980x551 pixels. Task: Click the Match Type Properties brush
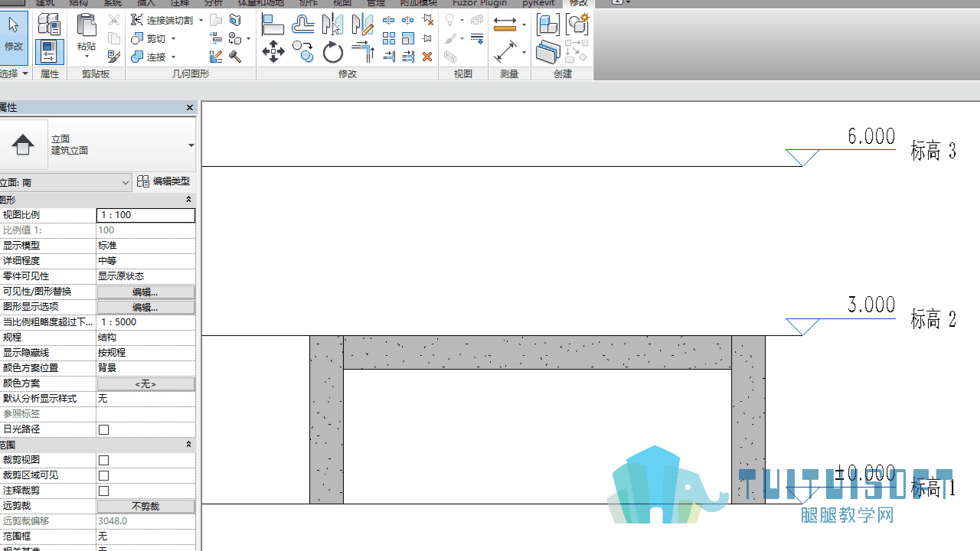coord(113,56)
